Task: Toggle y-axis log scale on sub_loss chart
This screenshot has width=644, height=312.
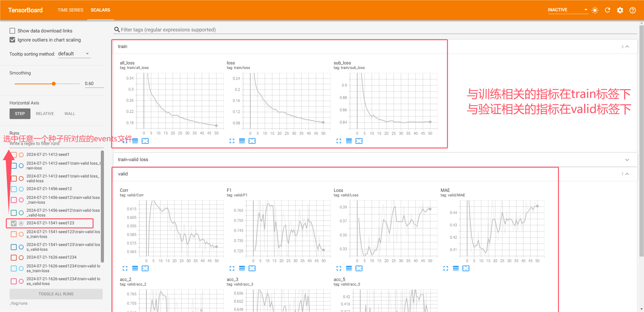Action: click(x=349, y=141)
